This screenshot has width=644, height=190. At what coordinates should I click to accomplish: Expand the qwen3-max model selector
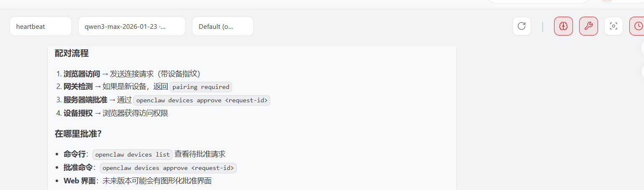point(131,26)
